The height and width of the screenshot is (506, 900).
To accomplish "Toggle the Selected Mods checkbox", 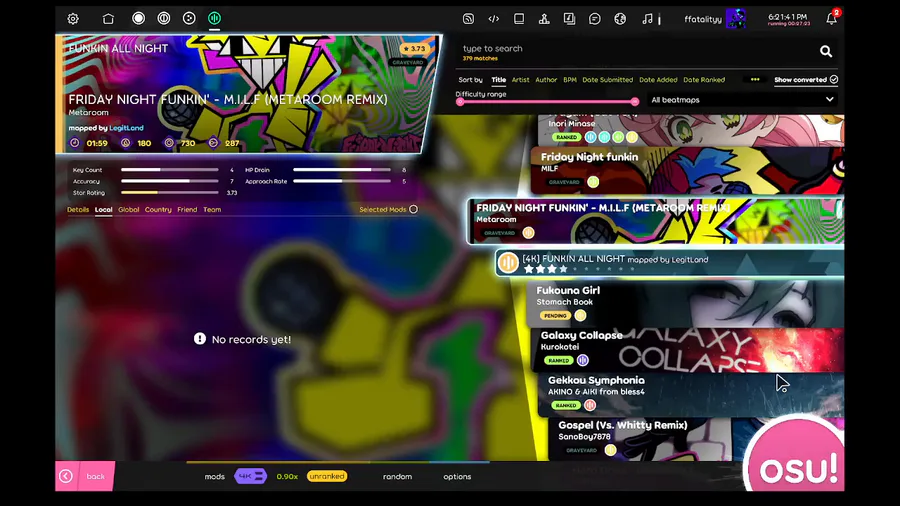I will pyautogui.click(x=413, y=209).
